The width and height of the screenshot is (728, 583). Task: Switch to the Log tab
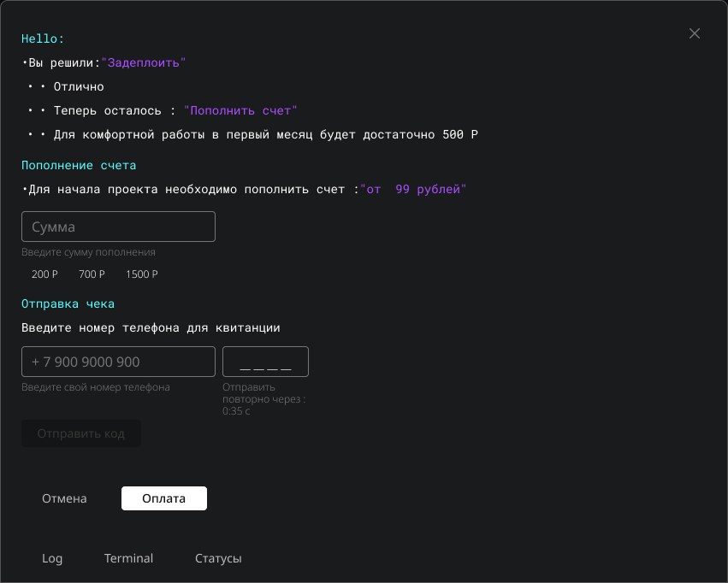[52, 558]
